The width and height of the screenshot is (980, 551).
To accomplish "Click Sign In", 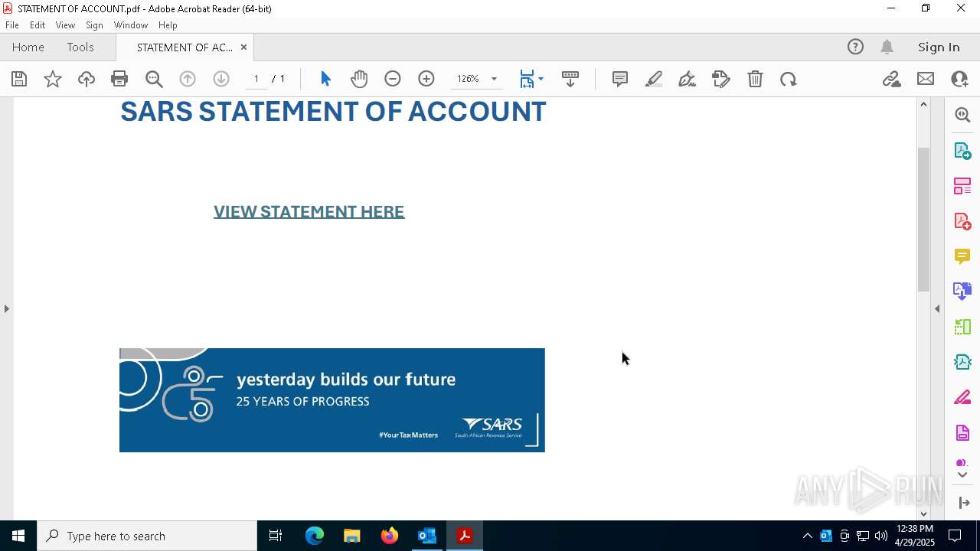I will (939, 47).
